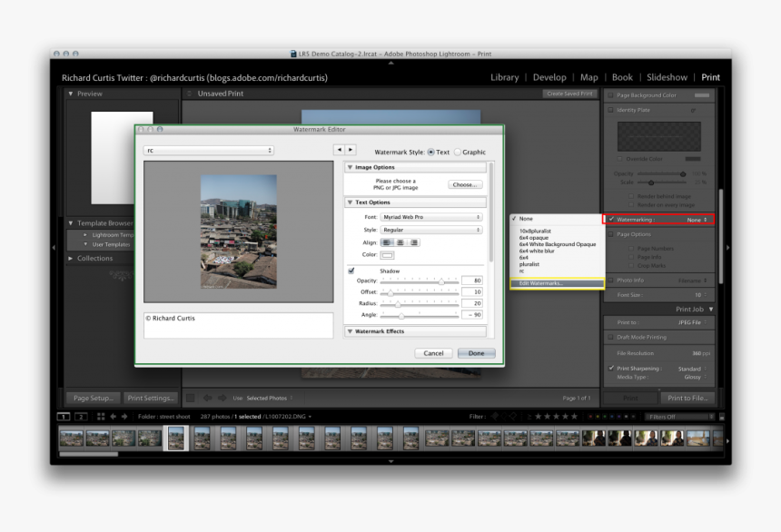Toggle filter switch at filmstrip right end
Viewport: 781px width, 532px height.
pos(722,417)
